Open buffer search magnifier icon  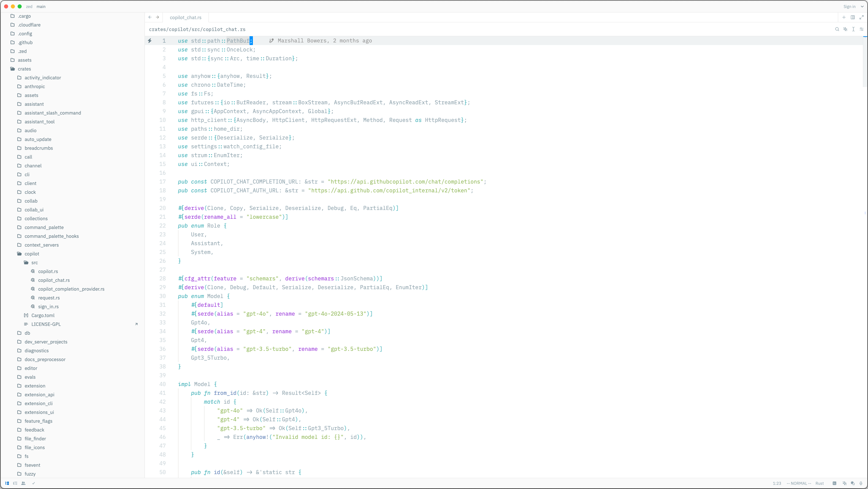point(837,29)
